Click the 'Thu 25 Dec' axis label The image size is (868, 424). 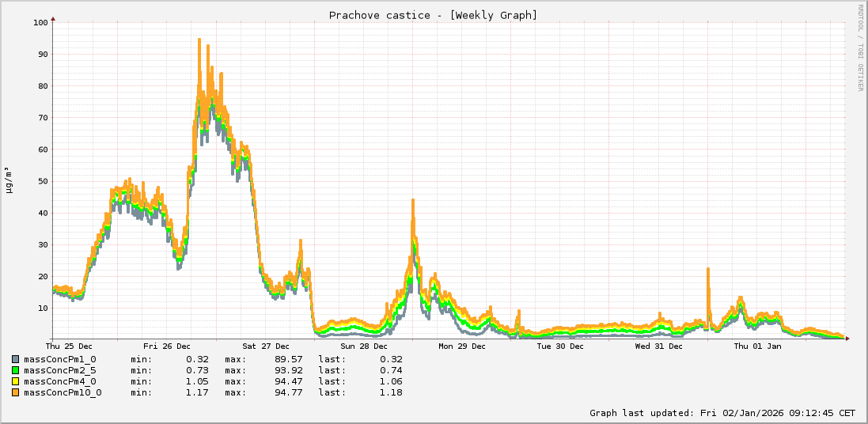click(69, 346)
